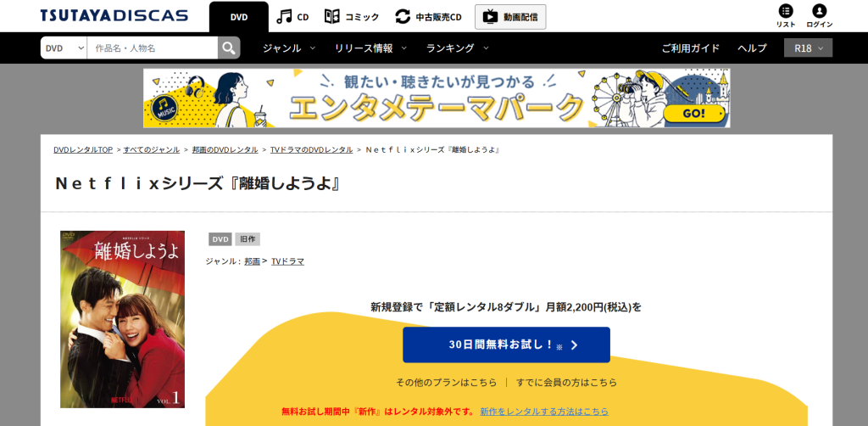Open the コミック book icon

[332, 17]
